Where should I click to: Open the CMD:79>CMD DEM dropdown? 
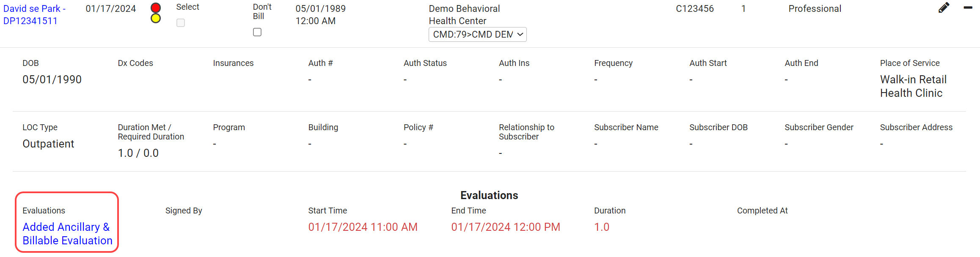[477, 34]
